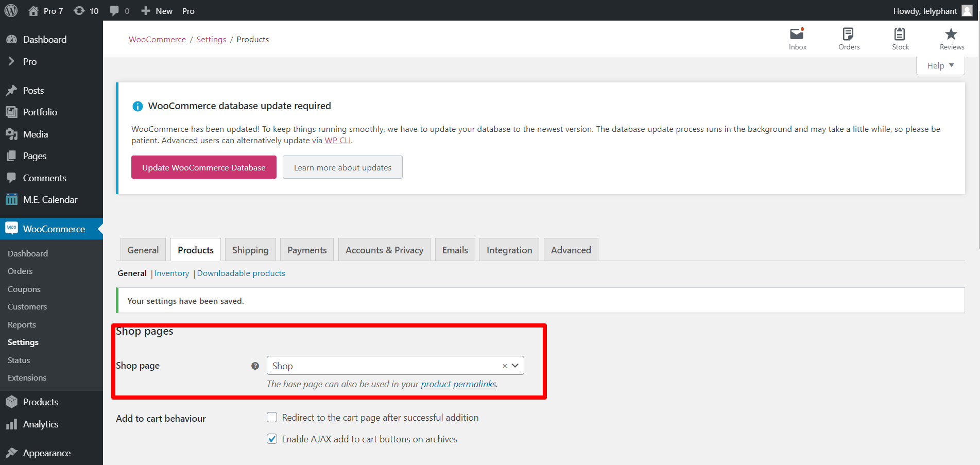This screenshot has height=465, width=980.
Task: Click the New plus icon
Action: tap(146, 11)
